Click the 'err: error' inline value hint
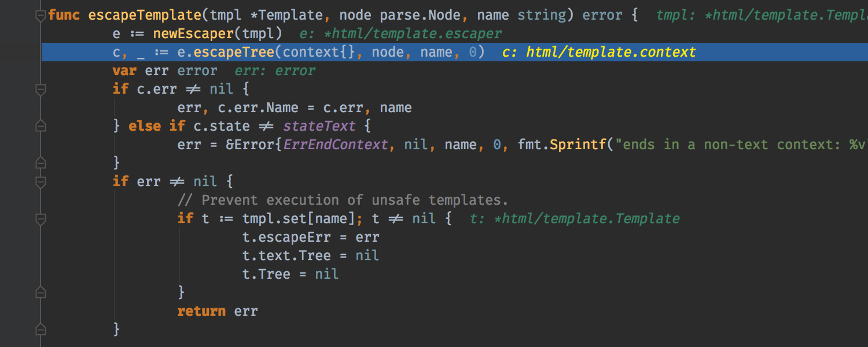This screenshot has height=347, width=868. (275, 71)
